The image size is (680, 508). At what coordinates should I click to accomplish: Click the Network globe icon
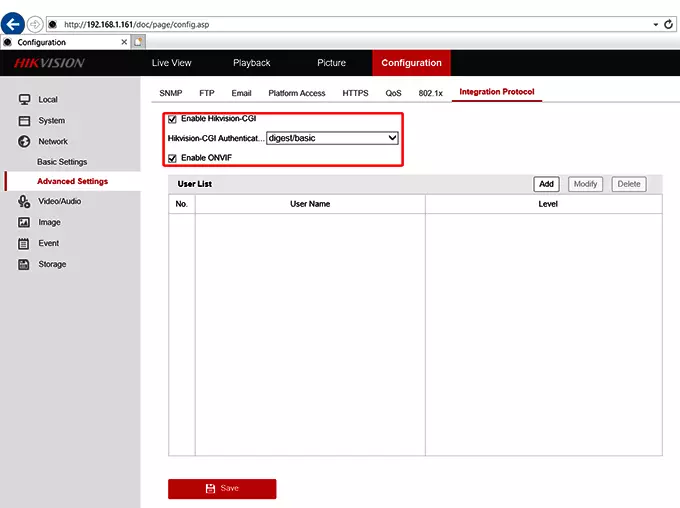click(x=24, y=141)
